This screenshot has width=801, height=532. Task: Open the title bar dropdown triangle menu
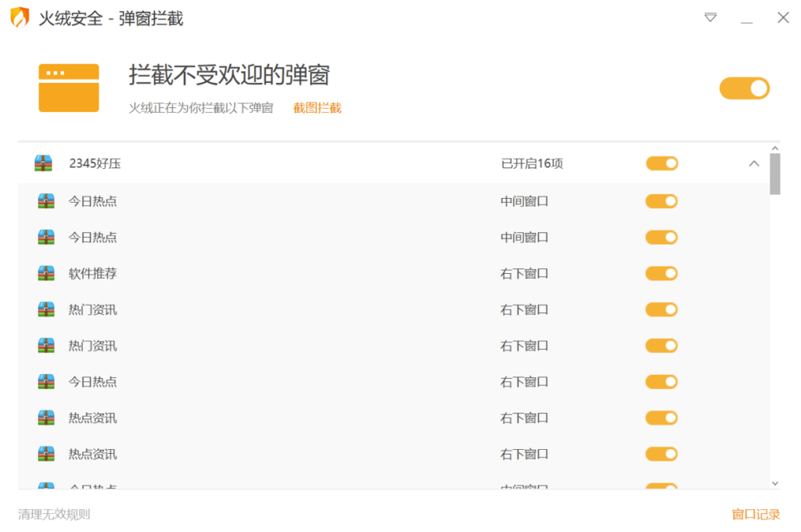tap(710, 17)
